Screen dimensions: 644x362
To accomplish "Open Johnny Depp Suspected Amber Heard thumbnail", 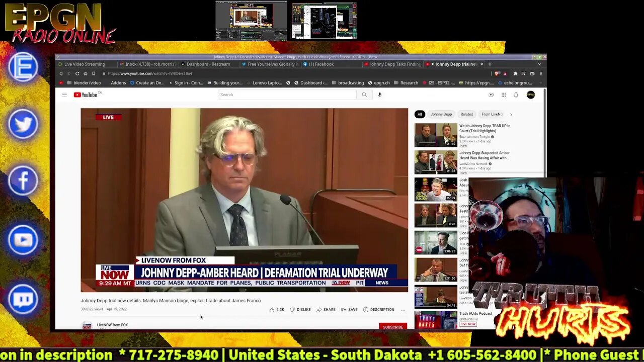I will [436, 162].
